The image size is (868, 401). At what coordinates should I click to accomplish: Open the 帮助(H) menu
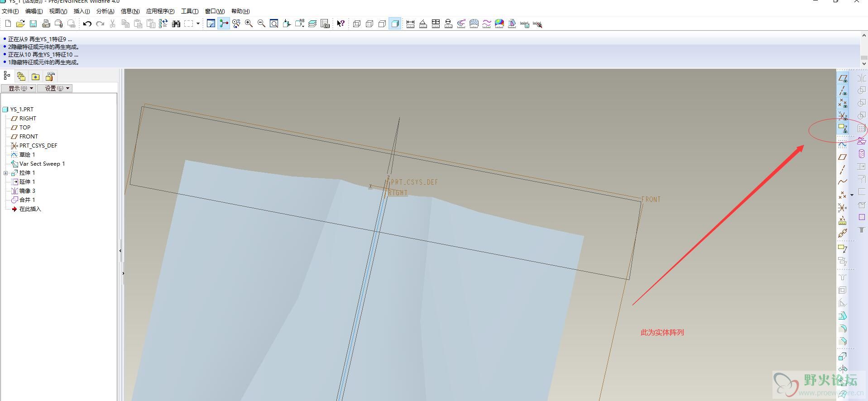point(240,11)
